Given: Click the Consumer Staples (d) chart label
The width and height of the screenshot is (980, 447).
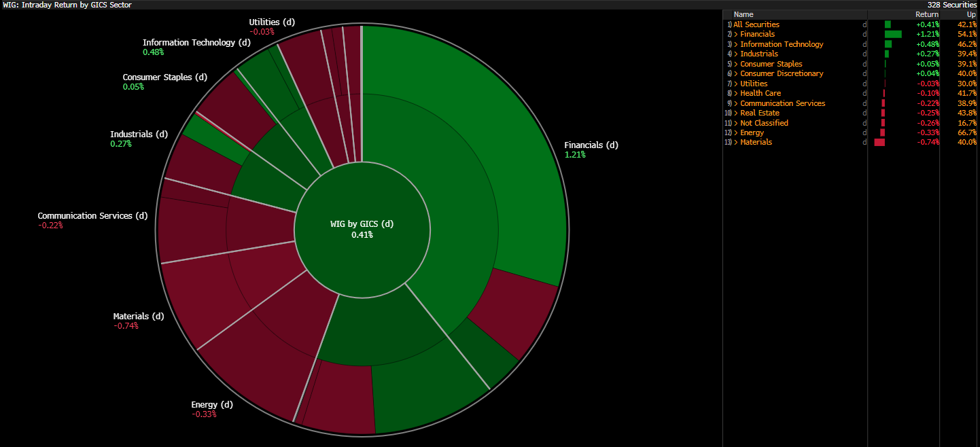Looking at the screenshot, I should 165,77.
